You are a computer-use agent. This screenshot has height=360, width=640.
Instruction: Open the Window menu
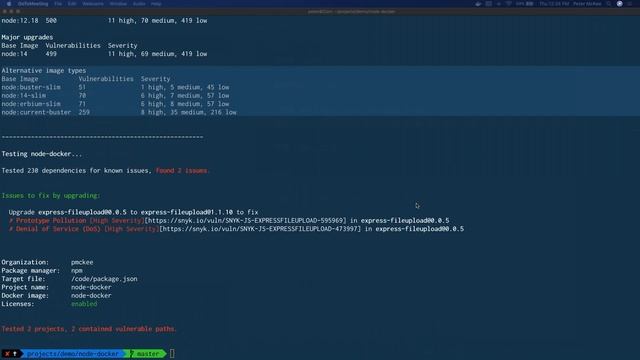pos(118,4)
